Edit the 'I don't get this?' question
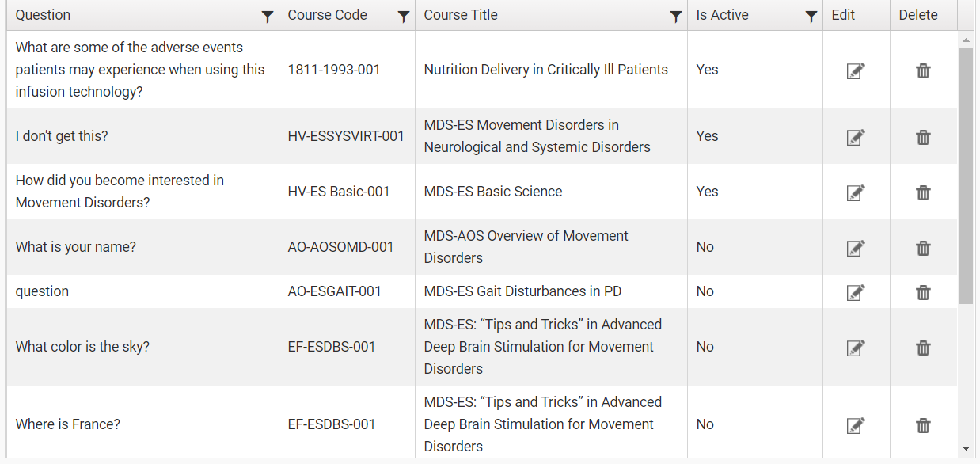980x464 pixels. click(856, 137)
